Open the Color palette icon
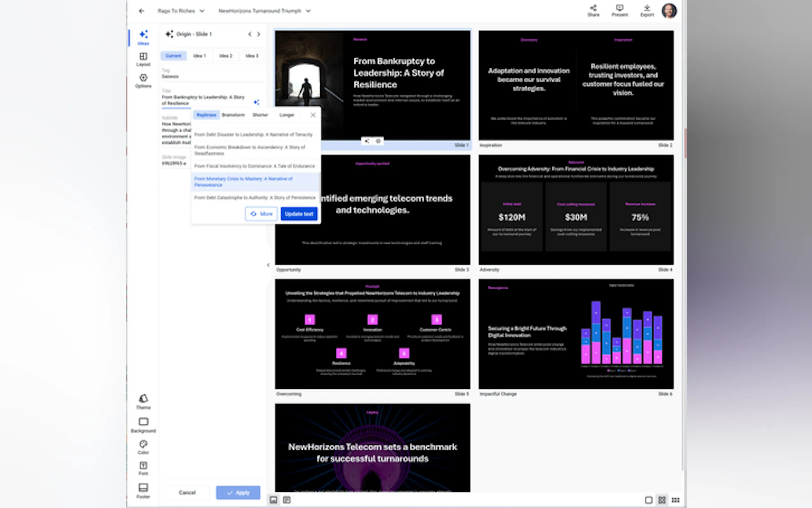 tap(143, 444)
